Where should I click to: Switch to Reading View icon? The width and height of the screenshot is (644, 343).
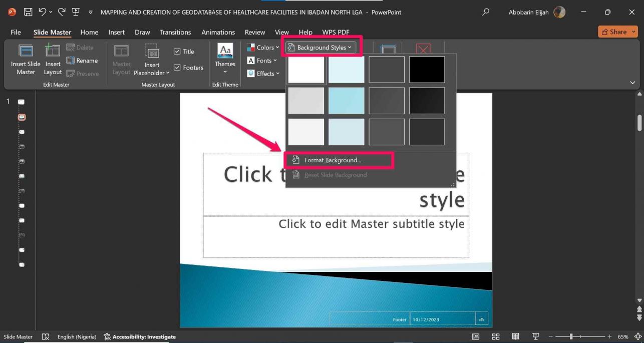515,337
